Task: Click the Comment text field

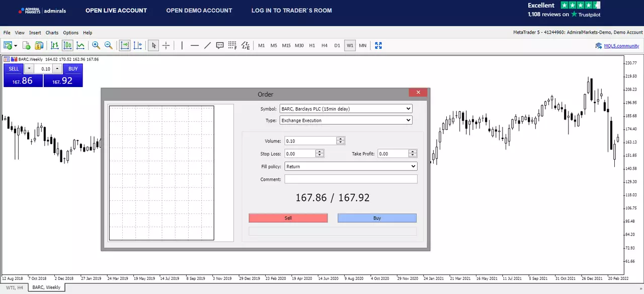Action: coord(351,179)
